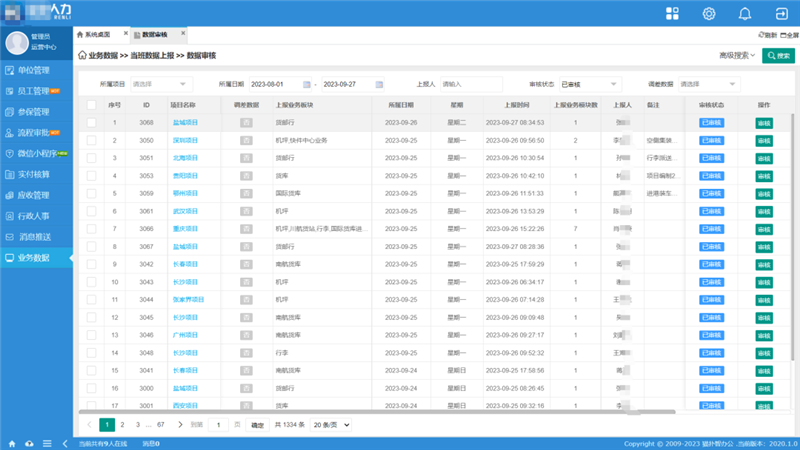Collapse the sidebar using the bottom left arrow
800x450 pixels.
(66, 443)
